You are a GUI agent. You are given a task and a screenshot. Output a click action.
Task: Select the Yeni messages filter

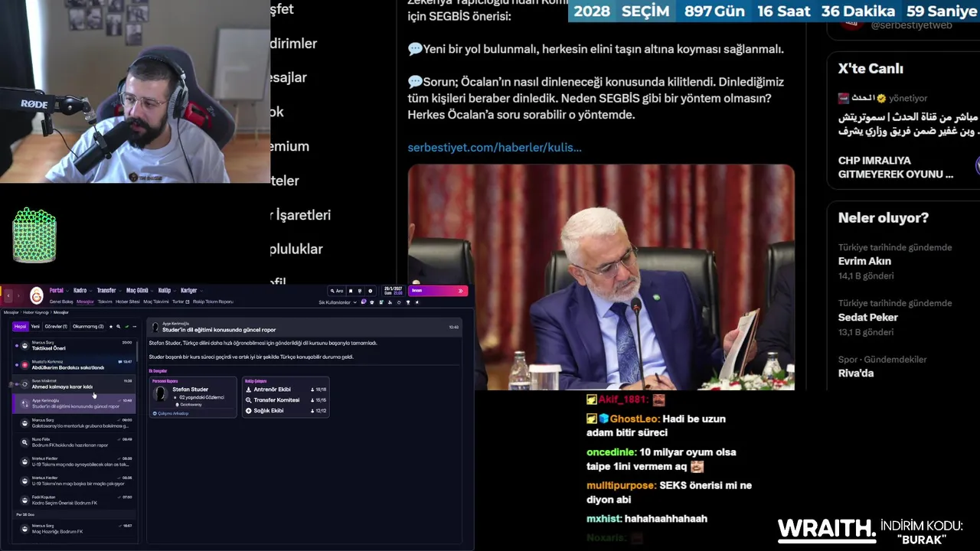[35, 327]
